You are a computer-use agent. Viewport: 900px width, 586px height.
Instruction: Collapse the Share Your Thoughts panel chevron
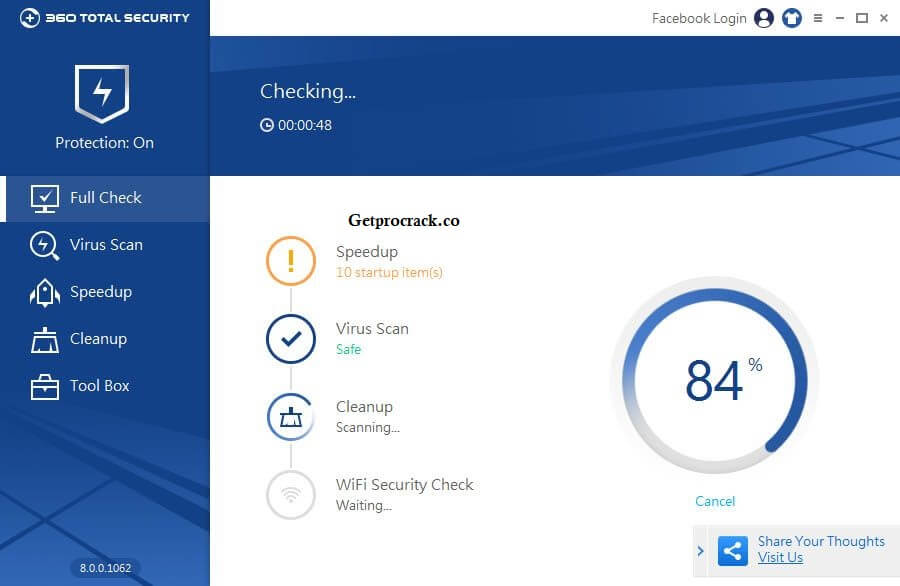[700, 551]
